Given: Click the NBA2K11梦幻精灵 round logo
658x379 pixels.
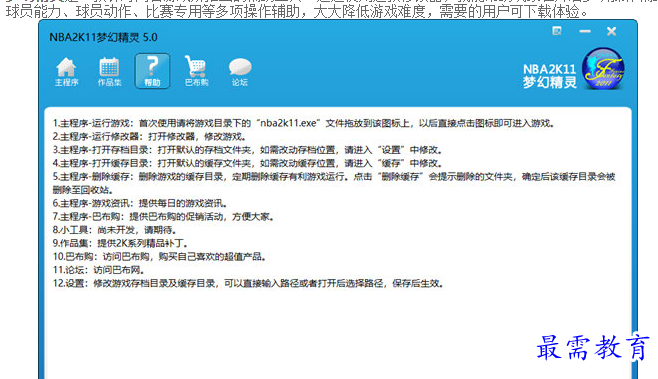Looking at the screenshot, I should [x=603, y=68].
